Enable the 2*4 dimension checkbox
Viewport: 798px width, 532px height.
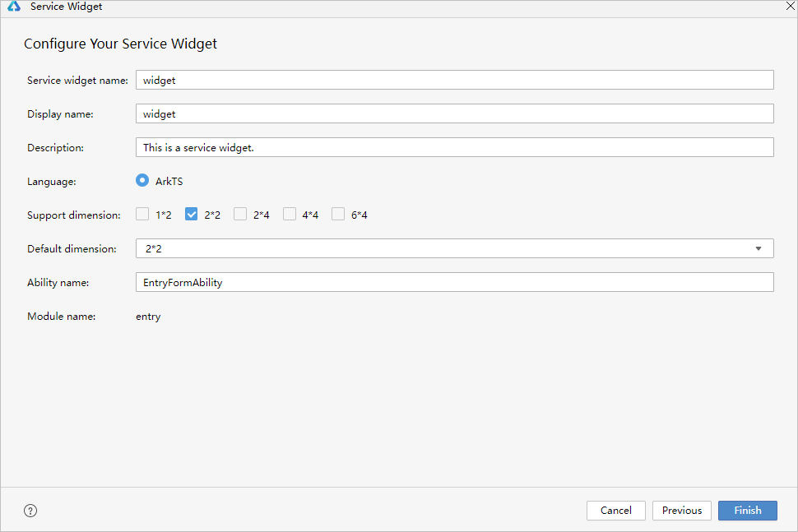[240, 215]
